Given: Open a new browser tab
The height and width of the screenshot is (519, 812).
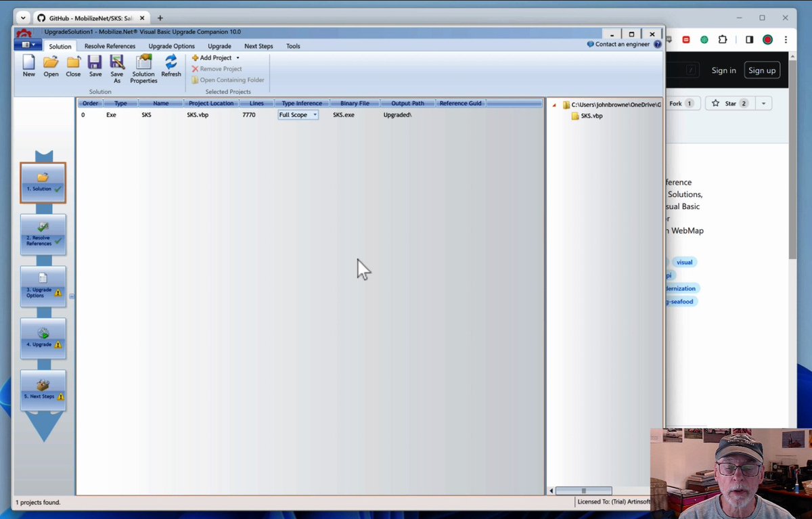Looking at the screenshot, I should pos(160,18).
